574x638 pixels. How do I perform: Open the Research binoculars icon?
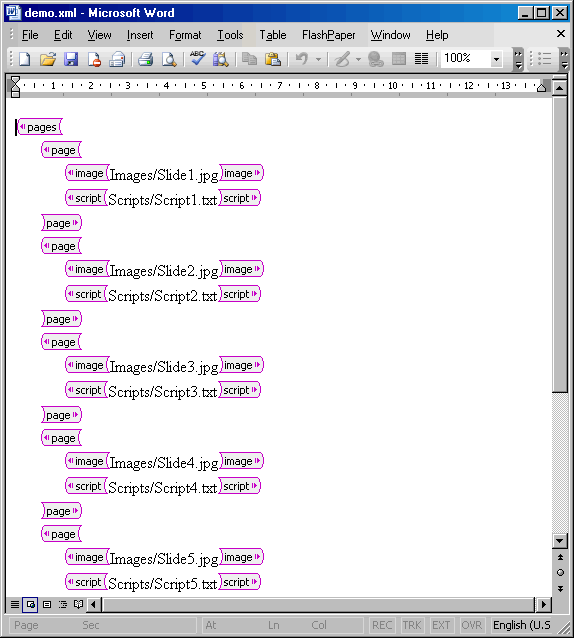220,59
